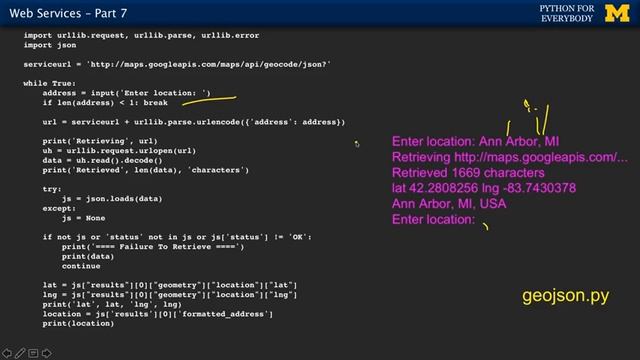Click the 'lat = js["results"]' assignment line
The width and height of the screenshot is (640, 360).
tap(170, 285)
